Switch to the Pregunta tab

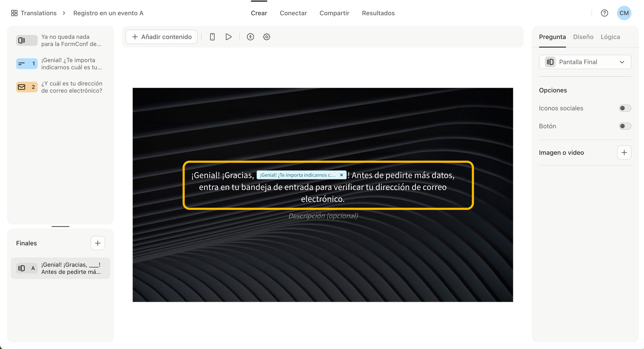(x=552, y=37)
